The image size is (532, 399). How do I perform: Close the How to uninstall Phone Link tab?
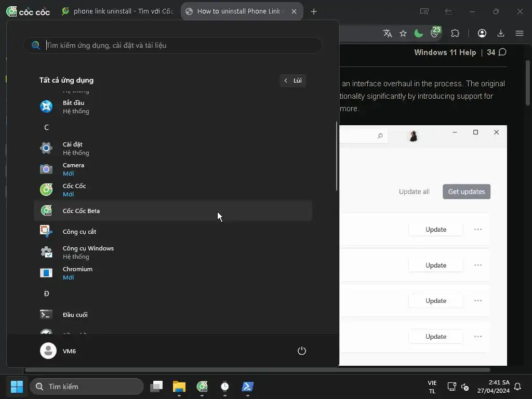tap(294, 11)
